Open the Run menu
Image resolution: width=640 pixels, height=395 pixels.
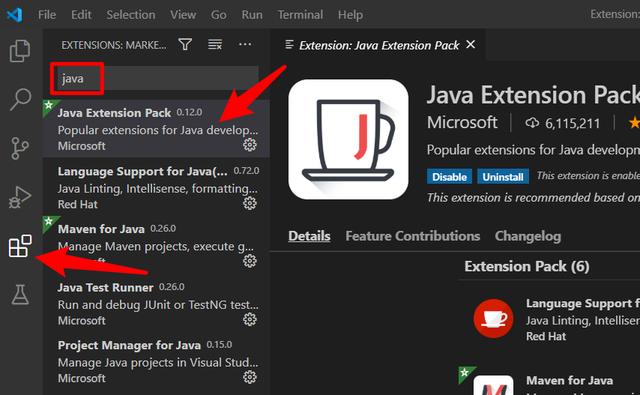[x=252, y=15]
